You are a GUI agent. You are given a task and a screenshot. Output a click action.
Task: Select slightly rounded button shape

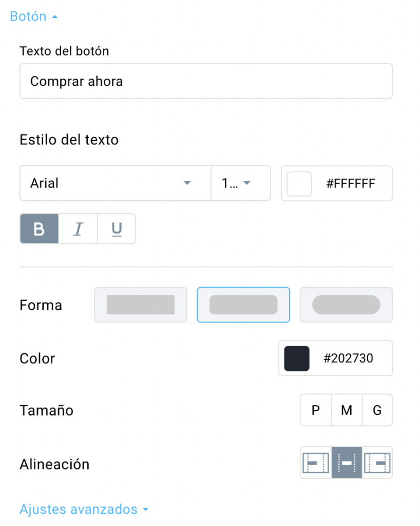click(243, 305)
